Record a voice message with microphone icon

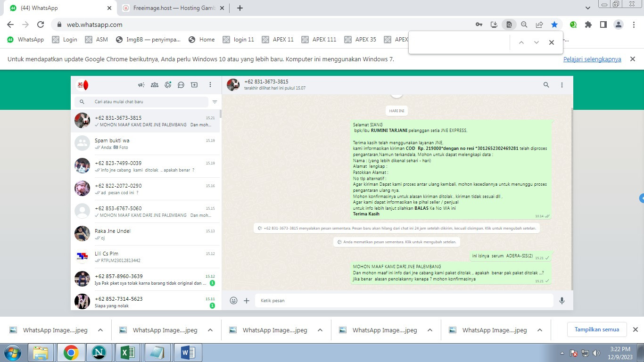coord(562,300)
